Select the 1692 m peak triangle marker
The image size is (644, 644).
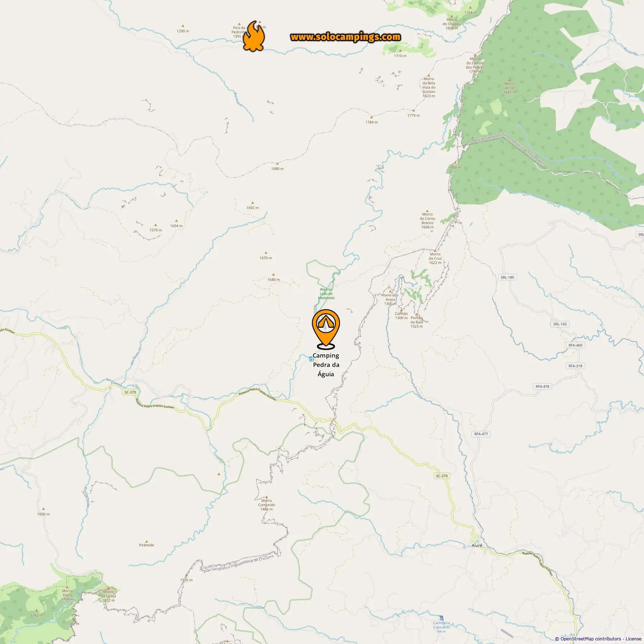[252, 203]
